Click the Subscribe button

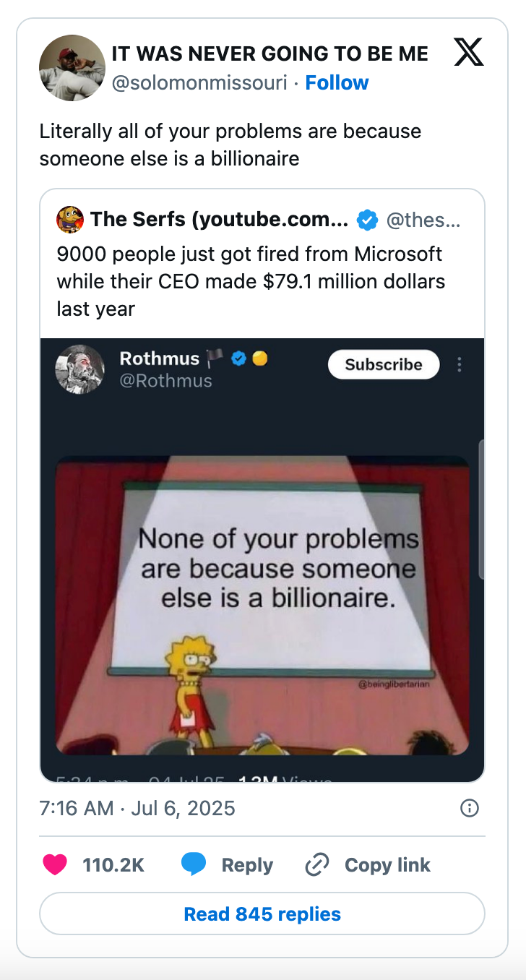click(x=383, y=364)
